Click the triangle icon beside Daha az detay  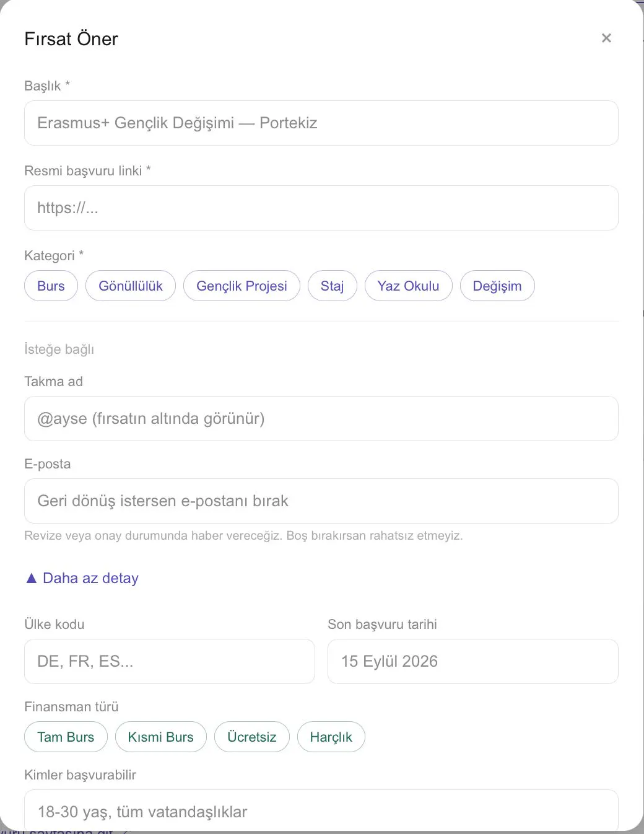point(32,578)
